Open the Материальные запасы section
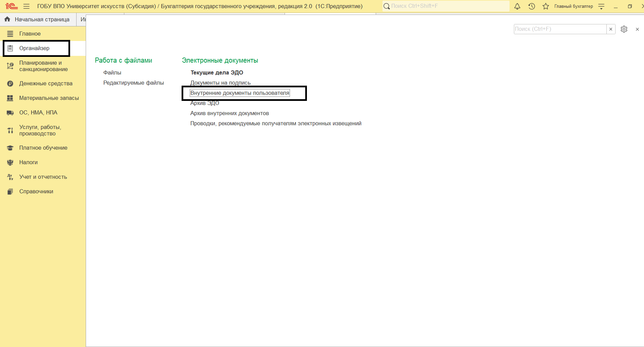The width and height of the screenshot is (644, 347). [x=49, y=98]
